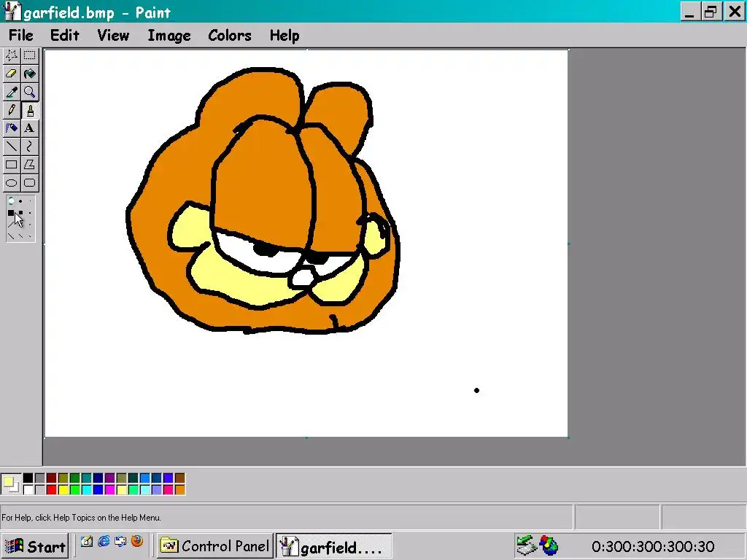Choose the Rectangle shape tool
747x560 pixels.
click(12, 164)
